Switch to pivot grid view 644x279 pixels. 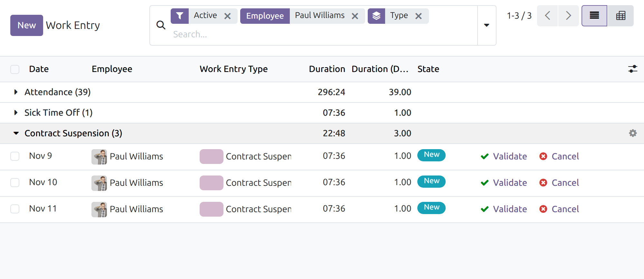point(620,16)
